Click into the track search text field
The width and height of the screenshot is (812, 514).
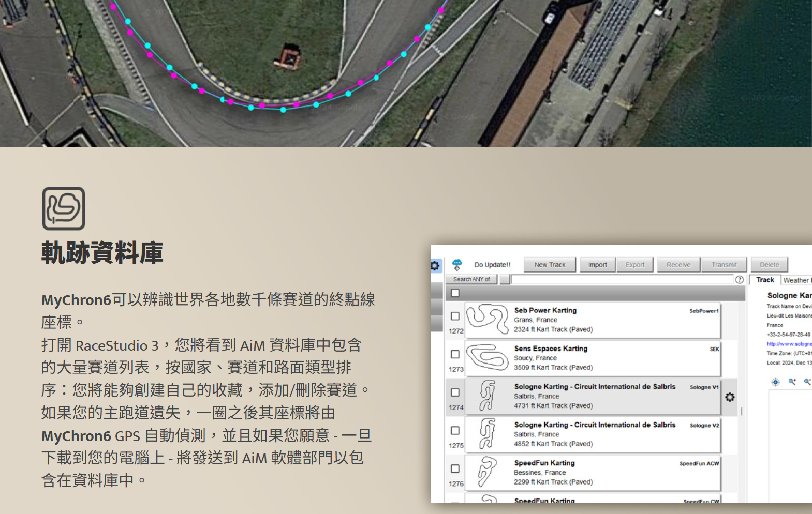tap(622, 279)
